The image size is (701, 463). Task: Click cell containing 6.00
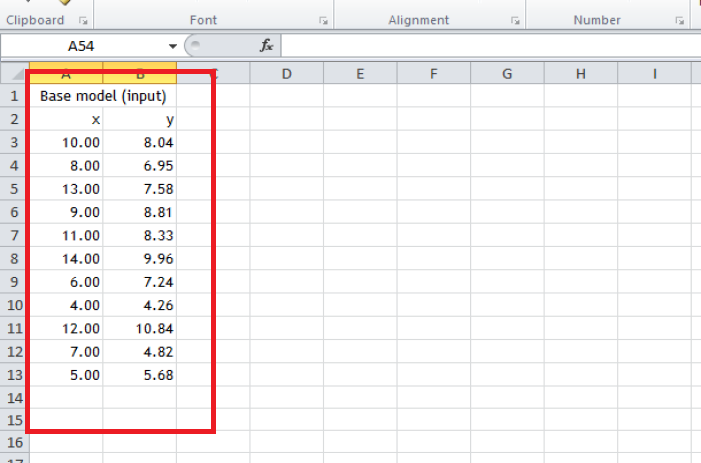click(x=66, y=282)
